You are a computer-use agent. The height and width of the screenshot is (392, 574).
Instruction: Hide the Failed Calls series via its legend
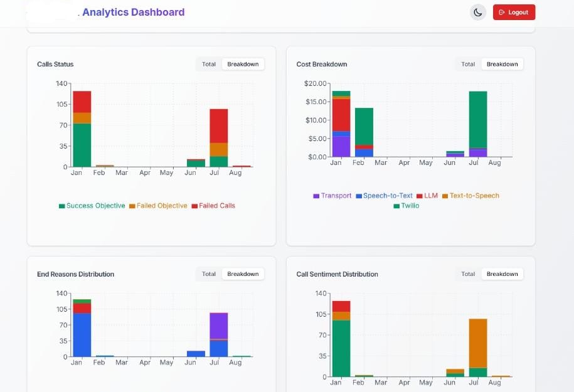click(x=194, y=206)
